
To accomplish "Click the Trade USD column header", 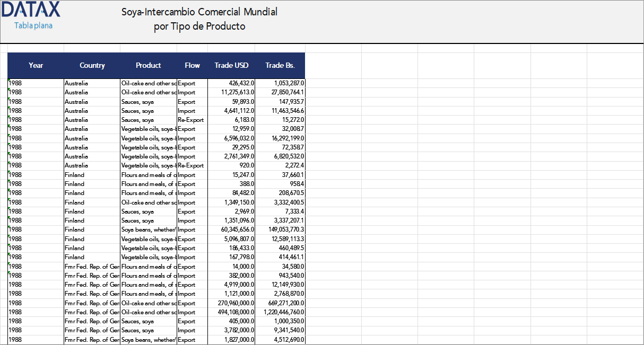I will tap(231, 66).
